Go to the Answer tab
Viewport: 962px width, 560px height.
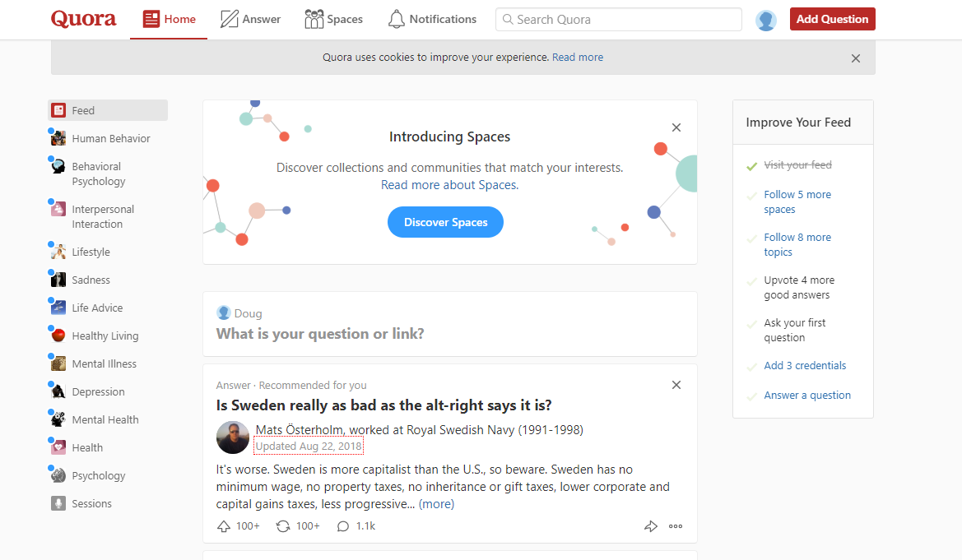click(x=250, y=19)
